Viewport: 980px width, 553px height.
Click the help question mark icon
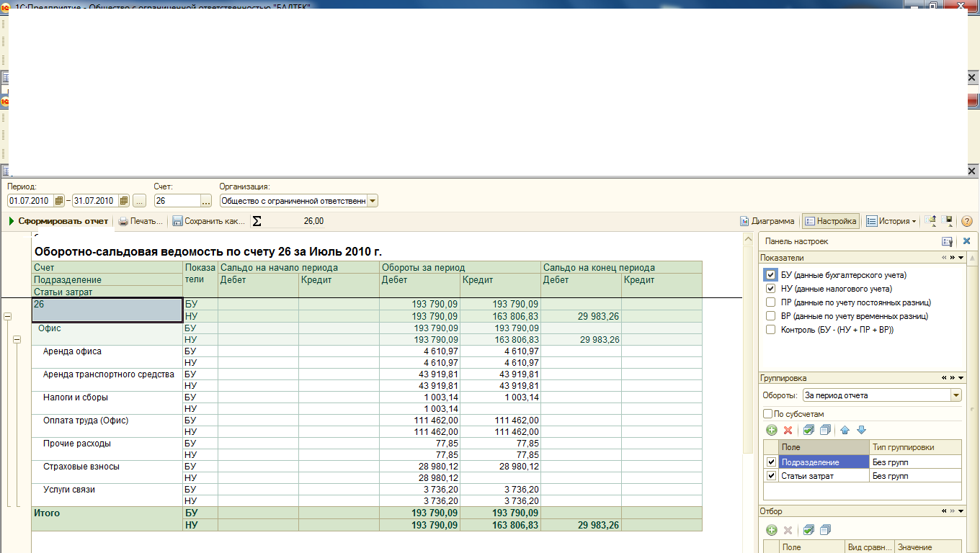pyautogui.click(x=967, y=221)
